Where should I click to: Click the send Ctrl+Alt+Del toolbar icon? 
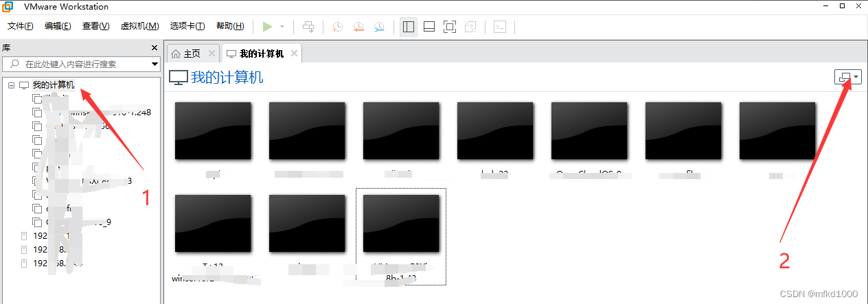tap(308, 27)
